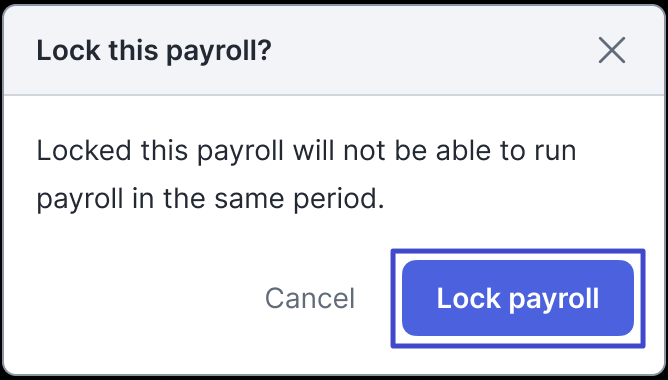
Task: Click the gray dialog header bar
Action: pos(334,50)
